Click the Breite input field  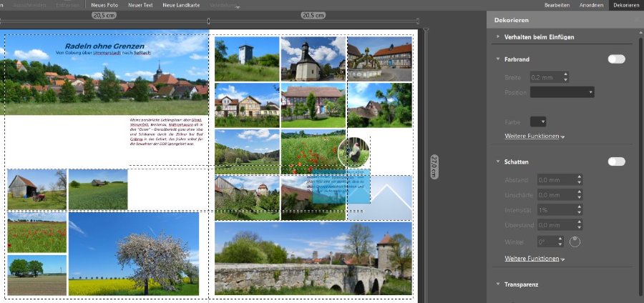545,76
